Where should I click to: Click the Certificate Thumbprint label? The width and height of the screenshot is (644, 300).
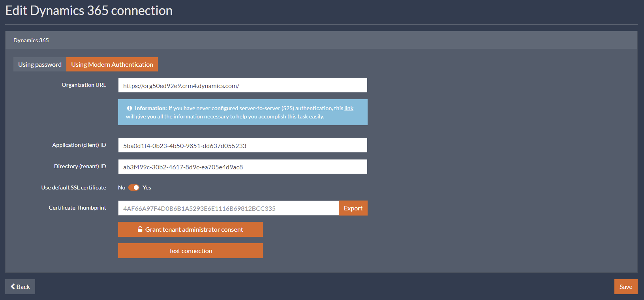tap(77, 208)
